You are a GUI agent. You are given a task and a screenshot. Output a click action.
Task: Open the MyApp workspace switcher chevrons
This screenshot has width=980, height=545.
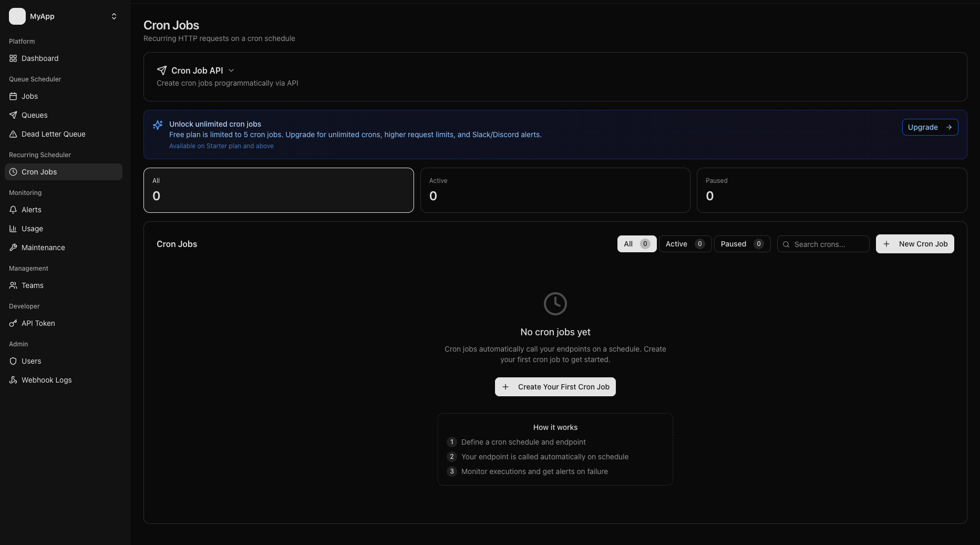tap(114, 16)
